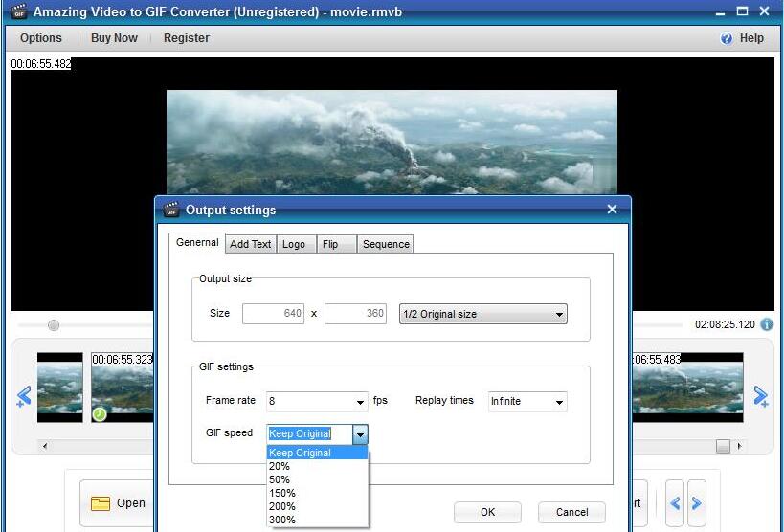Click the GIF speed text field
This screenshot has height=532, width=784.
tap(310, 434)
